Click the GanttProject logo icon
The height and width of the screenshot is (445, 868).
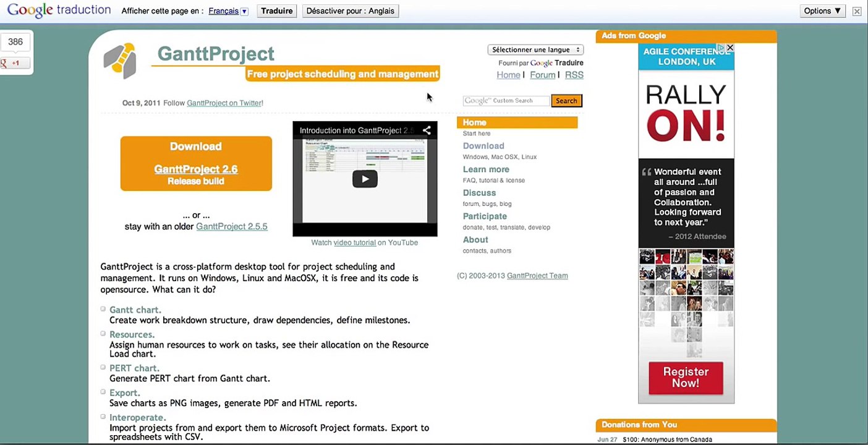coord(120,61)
